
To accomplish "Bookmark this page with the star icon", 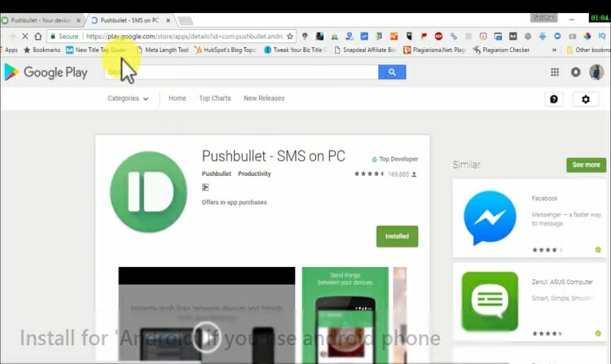I will 290,36.
